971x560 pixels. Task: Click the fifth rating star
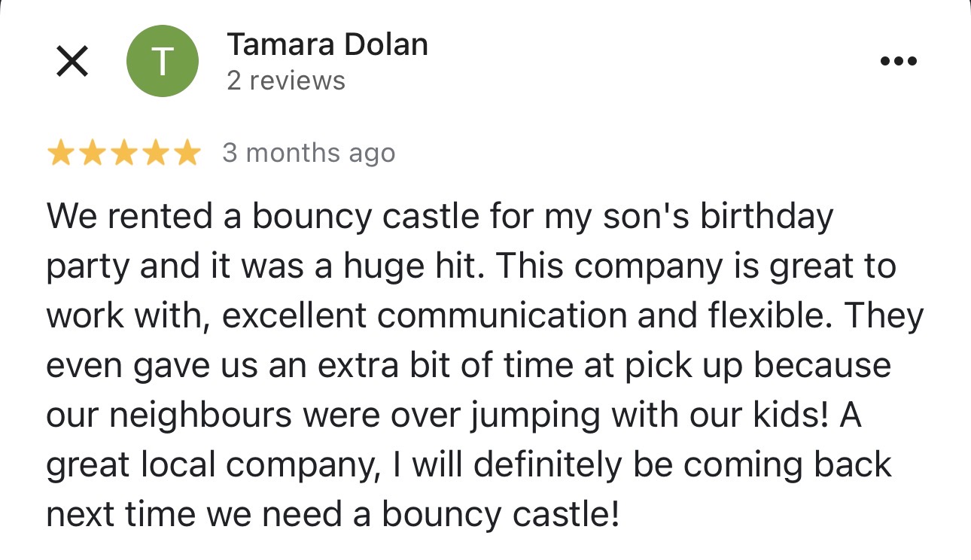click(186, 154)
